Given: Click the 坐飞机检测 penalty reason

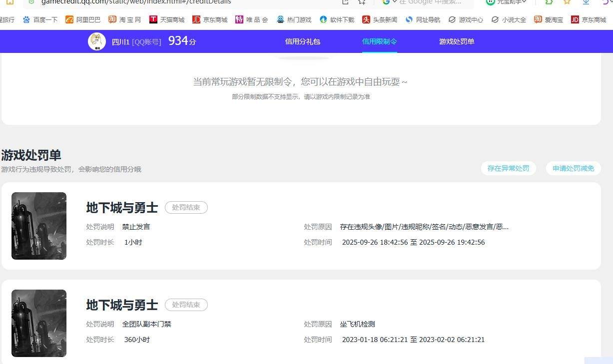Looking at the screenshot, I should [x=357, y=324].
